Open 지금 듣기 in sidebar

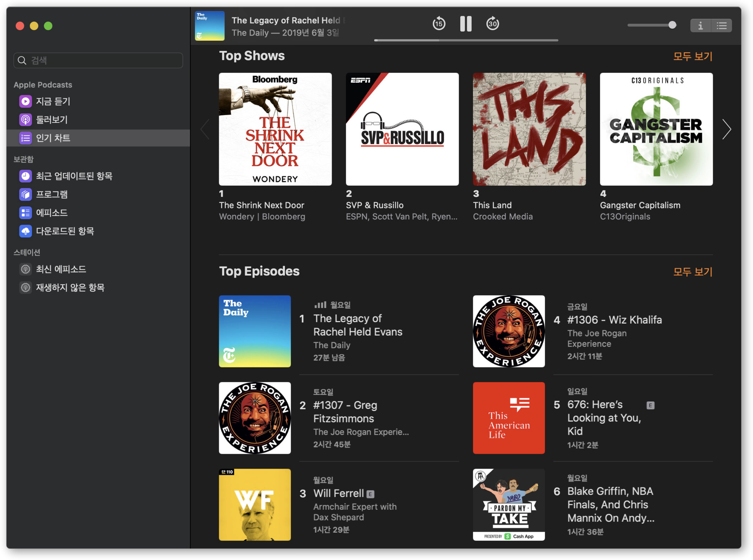point(53,101)
